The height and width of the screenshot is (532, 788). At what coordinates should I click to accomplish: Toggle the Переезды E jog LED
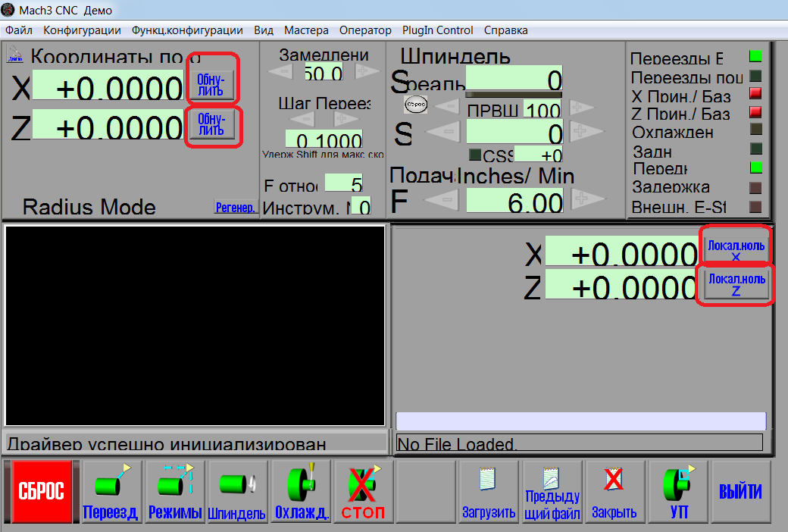(755, 56)
